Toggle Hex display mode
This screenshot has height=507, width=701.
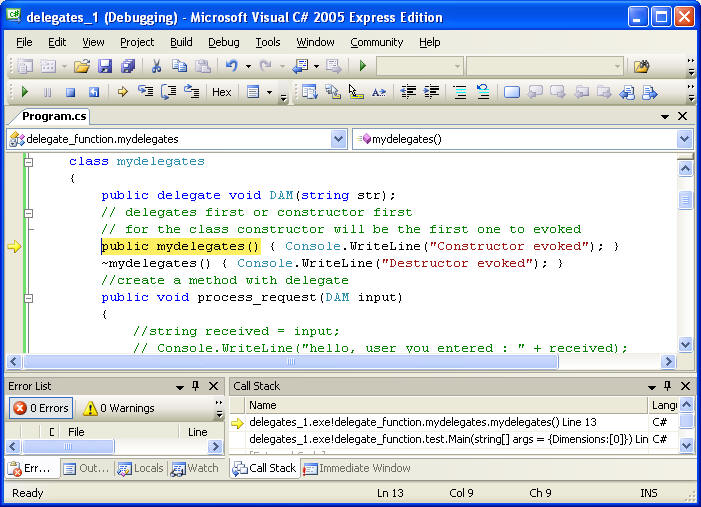point(221,92)
